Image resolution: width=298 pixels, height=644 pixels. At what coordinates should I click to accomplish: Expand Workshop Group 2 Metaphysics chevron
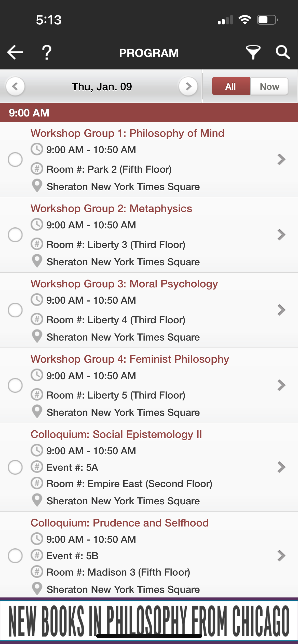[281, 235]
